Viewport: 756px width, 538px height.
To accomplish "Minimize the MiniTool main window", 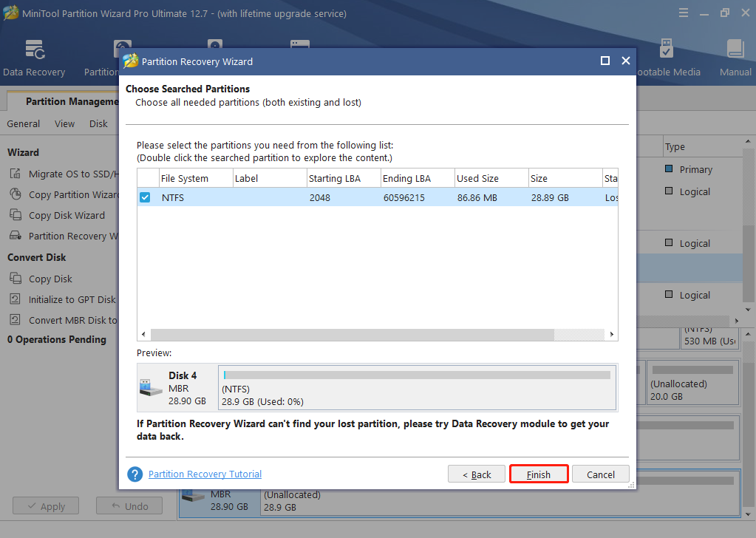I will [704, 13].
